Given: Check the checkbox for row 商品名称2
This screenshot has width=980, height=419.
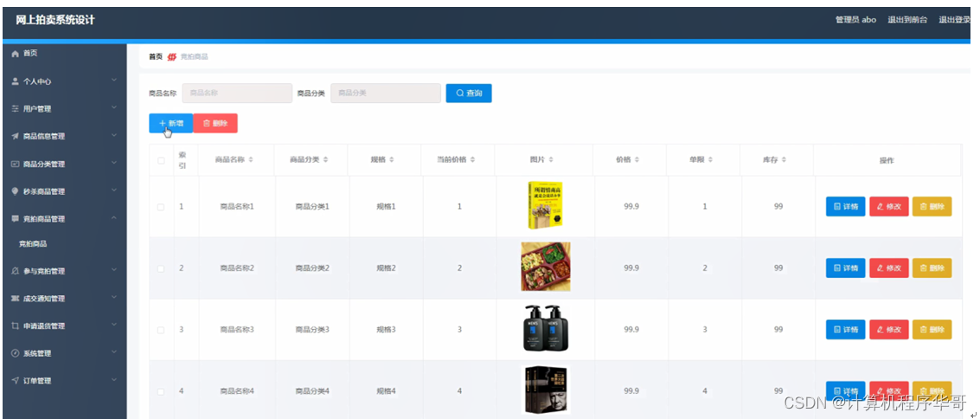Looking at the screenshot, I should [161, 268].
